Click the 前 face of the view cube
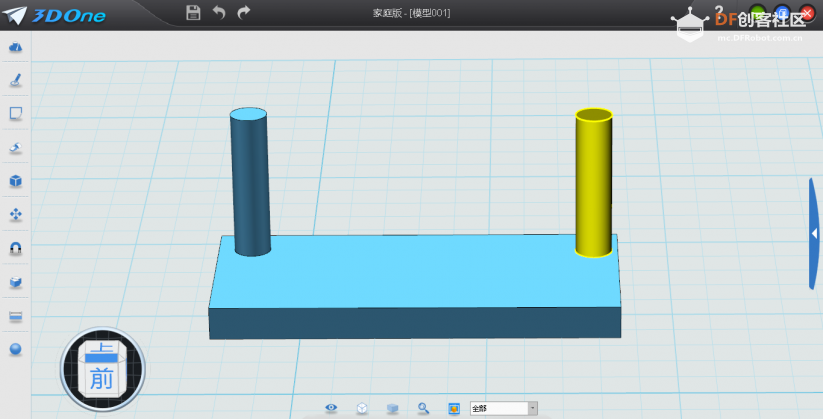 tap(101, 379)
